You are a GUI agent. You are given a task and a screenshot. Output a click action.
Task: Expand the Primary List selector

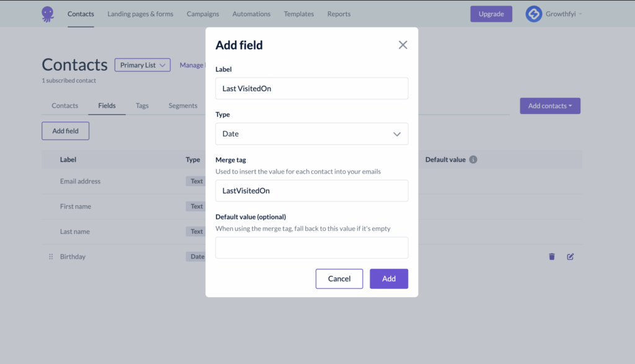tap(143, 65)
